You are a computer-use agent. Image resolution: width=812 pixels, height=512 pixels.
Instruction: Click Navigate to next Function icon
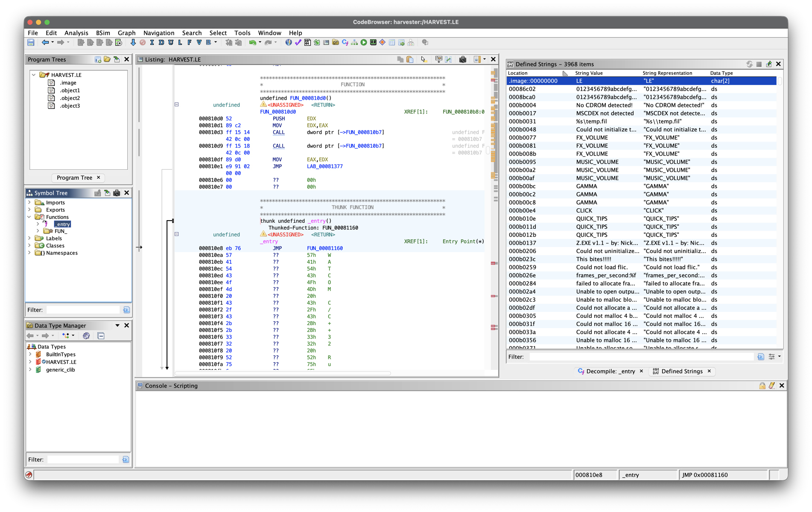pos(190,43)
